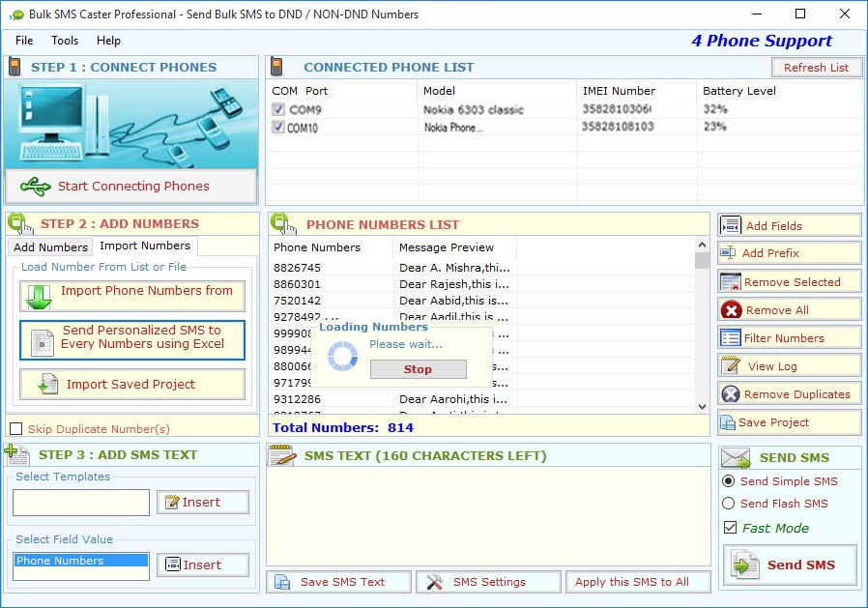
Task: Select the Dear Aarohi message row
Action: pos(481,399)
